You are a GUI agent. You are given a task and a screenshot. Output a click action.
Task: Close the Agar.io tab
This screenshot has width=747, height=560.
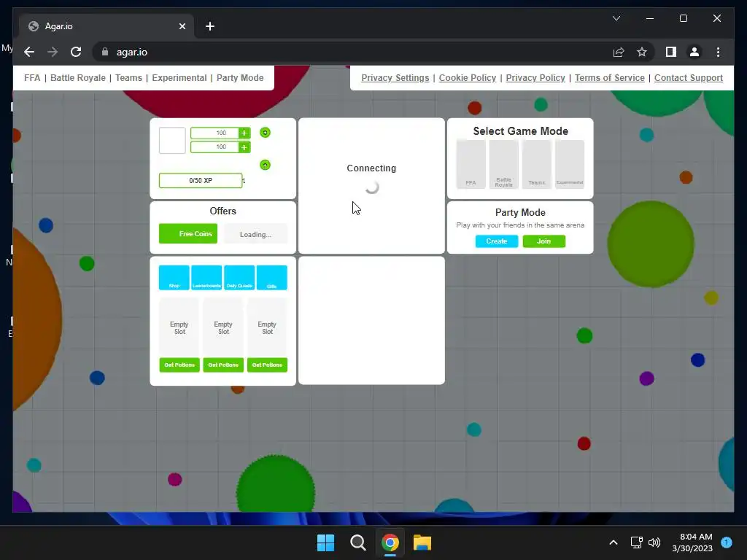[182, 26]
